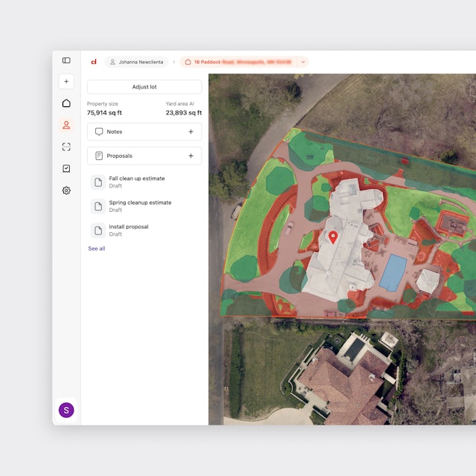The width and height of the screenshot is (476, 476).
Task: Click the red app logo
Action: (94, 62)
